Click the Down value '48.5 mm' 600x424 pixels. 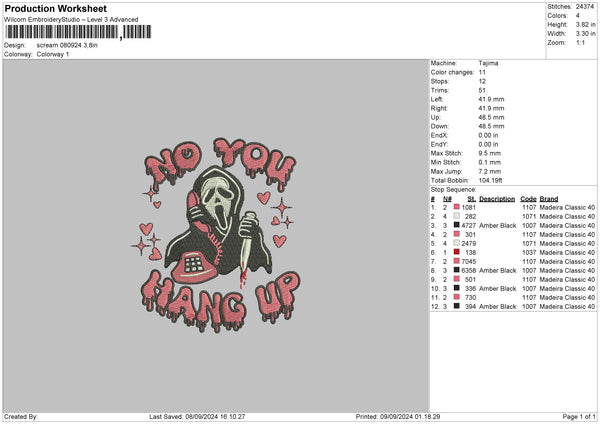[491, 126]
